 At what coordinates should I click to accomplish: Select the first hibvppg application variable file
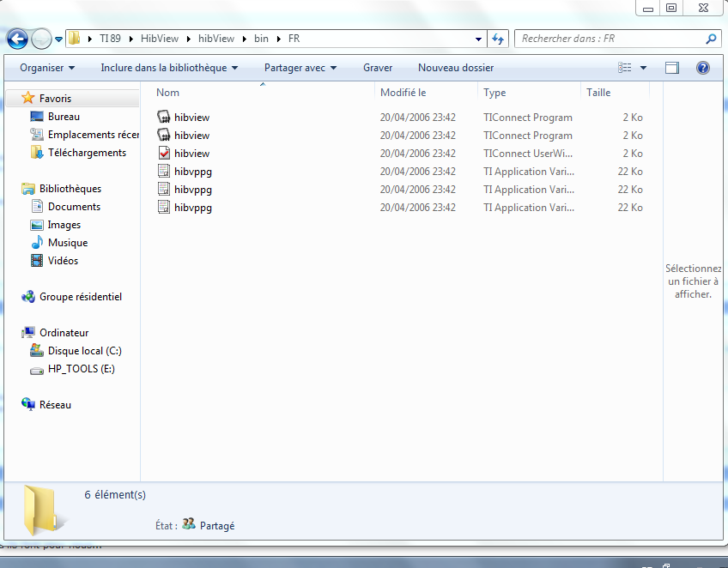coord(192,172)
